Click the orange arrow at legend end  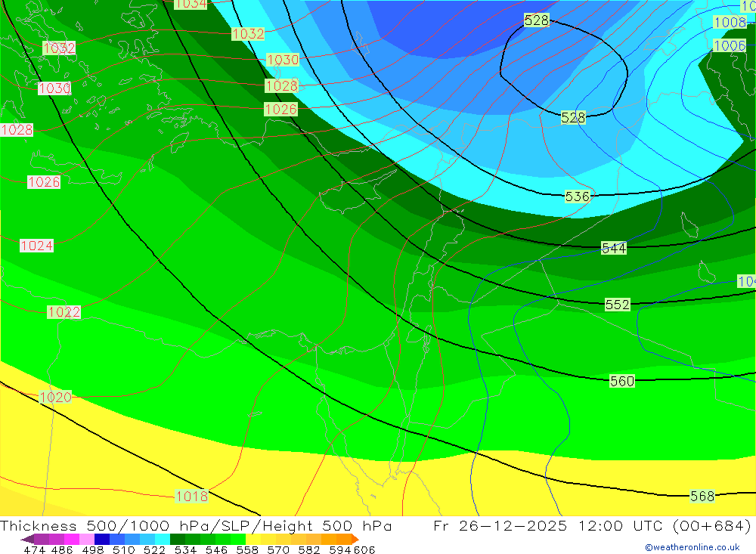pyautogui.click(x=355, y=539)
